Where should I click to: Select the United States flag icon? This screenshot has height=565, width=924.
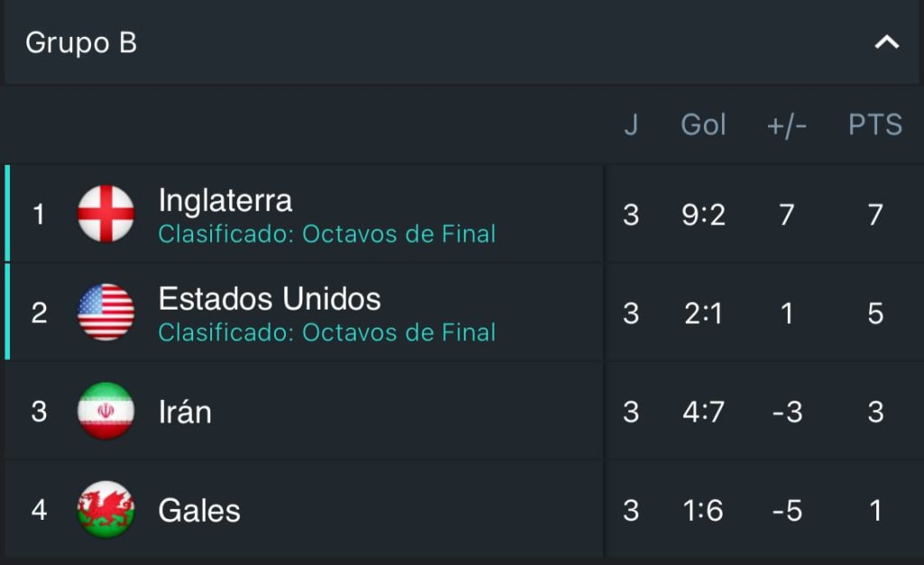[x=106, y=313]
